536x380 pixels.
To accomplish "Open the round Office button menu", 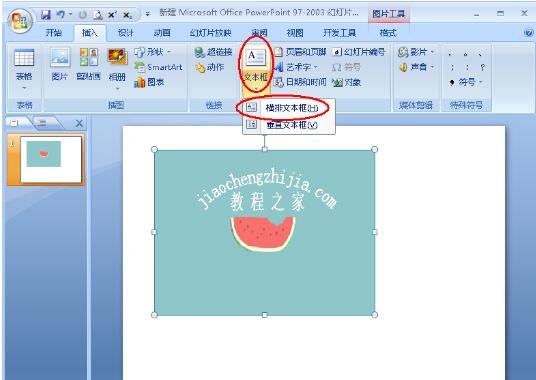I will coord(20,21).
